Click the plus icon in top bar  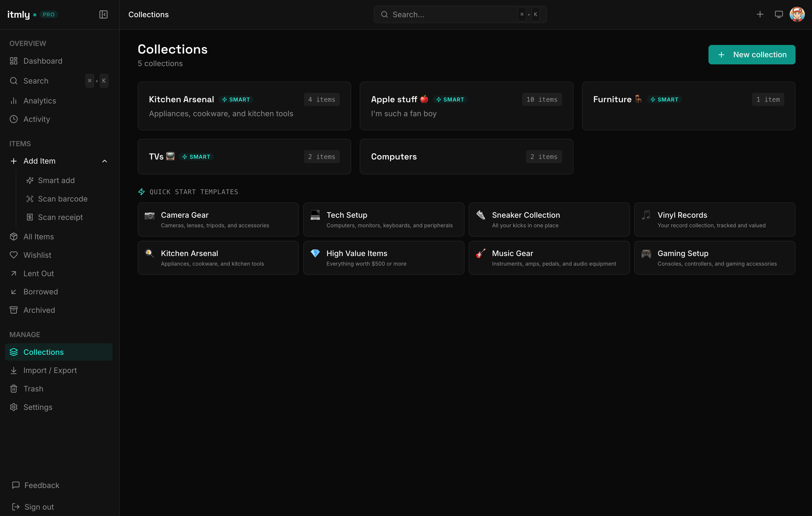click(x=760, y=14)
